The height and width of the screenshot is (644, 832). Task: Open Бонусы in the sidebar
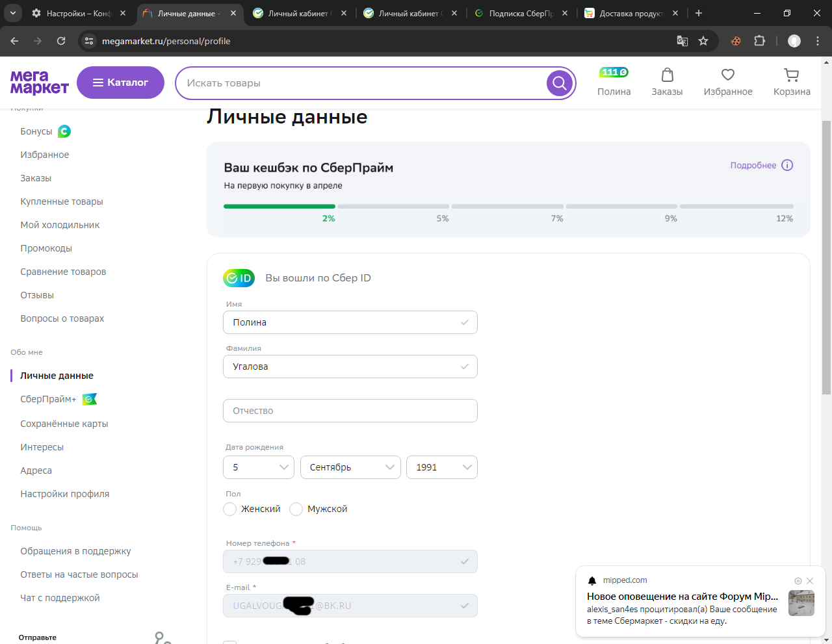coord(36,131)
